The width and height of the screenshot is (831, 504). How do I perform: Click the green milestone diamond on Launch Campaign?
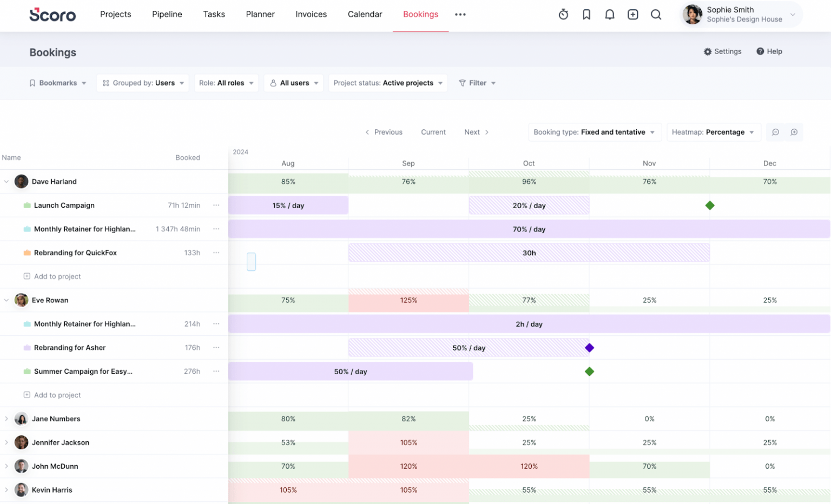(710, 205)
